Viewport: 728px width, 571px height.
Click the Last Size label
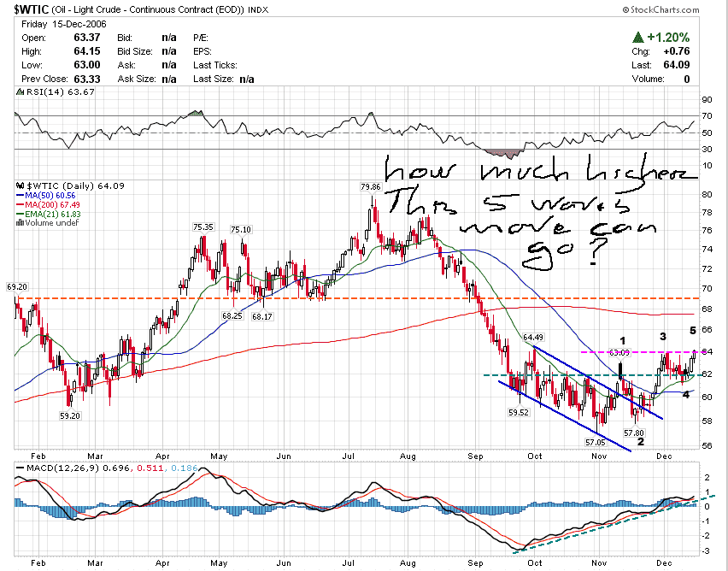click(x=213, y=79)
